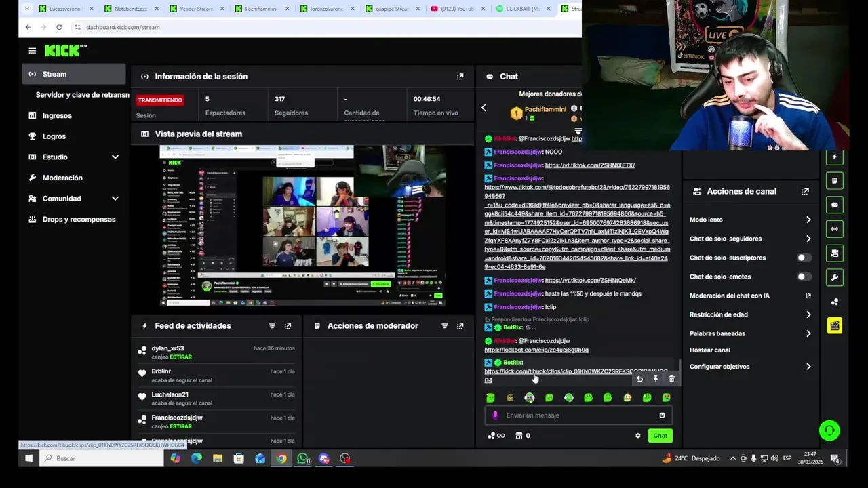Pop out the Información de la sesión panel
Screen dimensions: 868x488
(x=460, y=77)
